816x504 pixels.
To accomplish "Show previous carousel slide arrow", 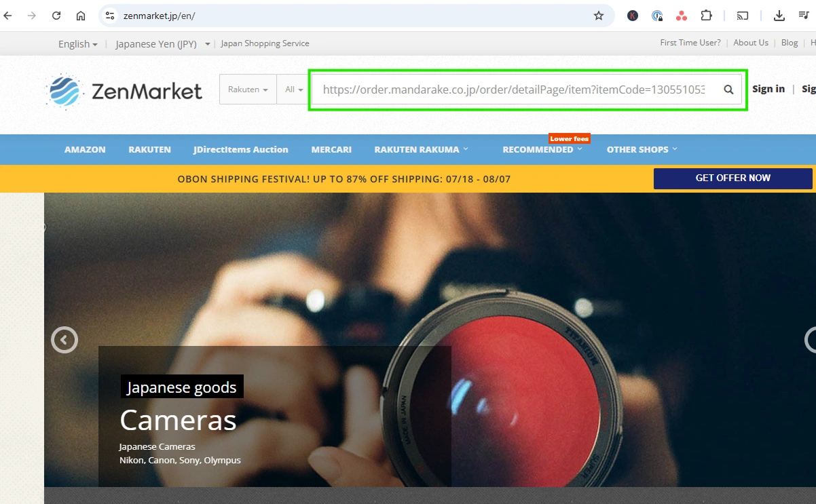I will tap(64, 340).
